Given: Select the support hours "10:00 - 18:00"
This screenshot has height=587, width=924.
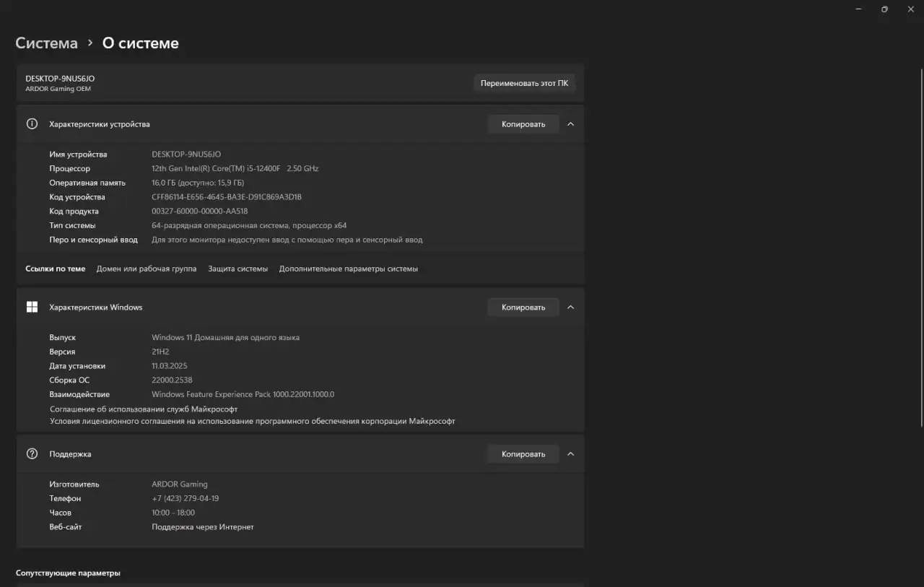Looking at the screenshot, I should (173, 513).
